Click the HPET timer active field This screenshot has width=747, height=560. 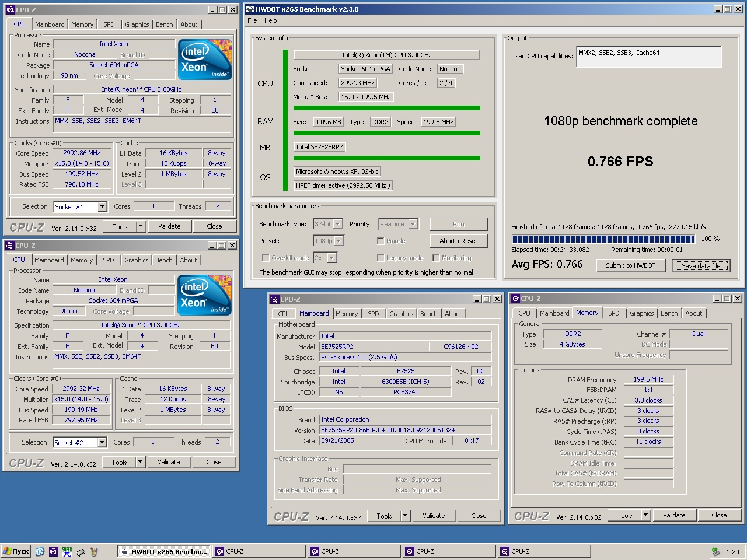pos(343,185)
